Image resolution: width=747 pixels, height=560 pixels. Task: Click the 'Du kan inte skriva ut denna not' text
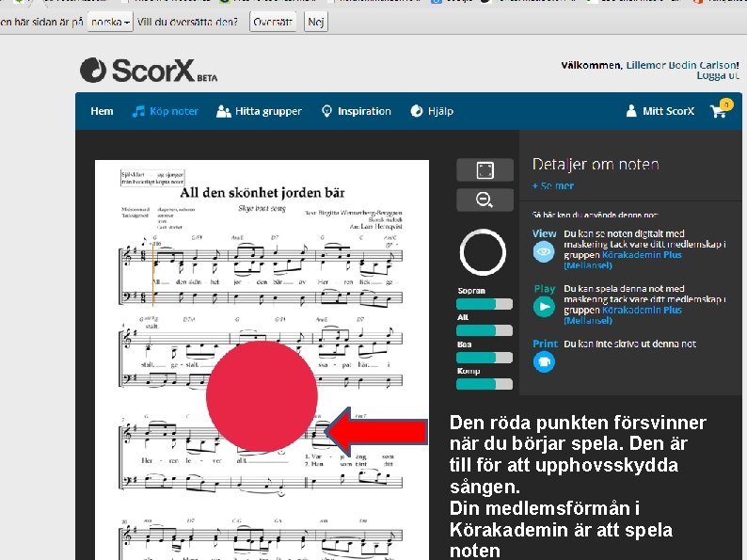click(x=629, y=344)
